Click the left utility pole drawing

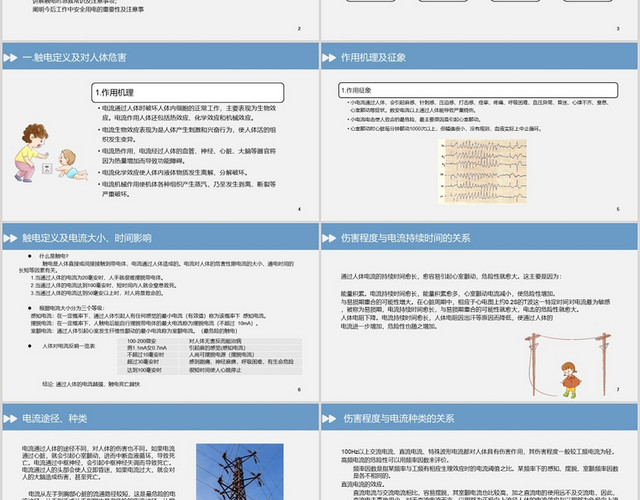533,364
